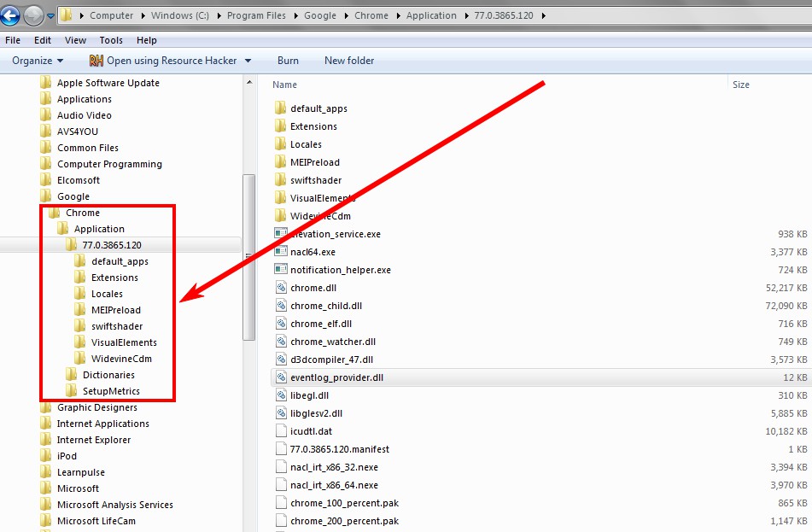Expand the arrow after Chrome breadcrumb

[x=398, y=15]
